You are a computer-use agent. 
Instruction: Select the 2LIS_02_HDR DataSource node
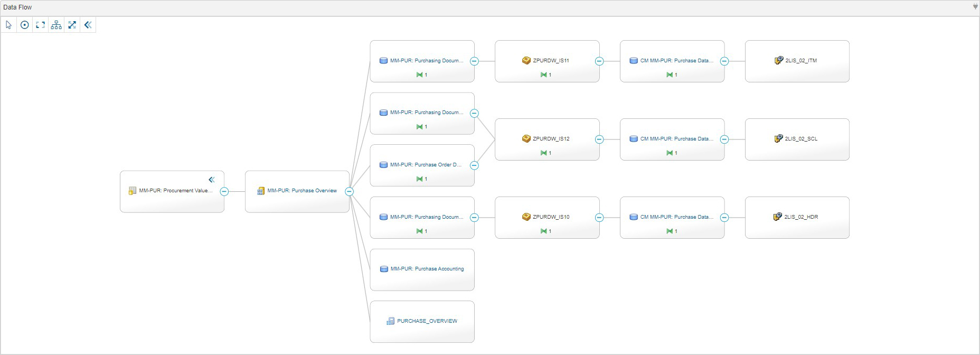[797, 217]
